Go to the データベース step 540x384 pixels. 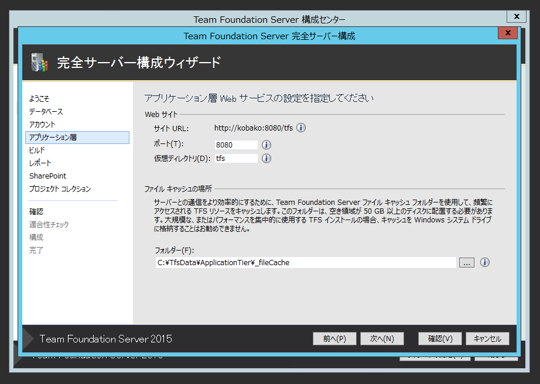[x=46, y=112]
